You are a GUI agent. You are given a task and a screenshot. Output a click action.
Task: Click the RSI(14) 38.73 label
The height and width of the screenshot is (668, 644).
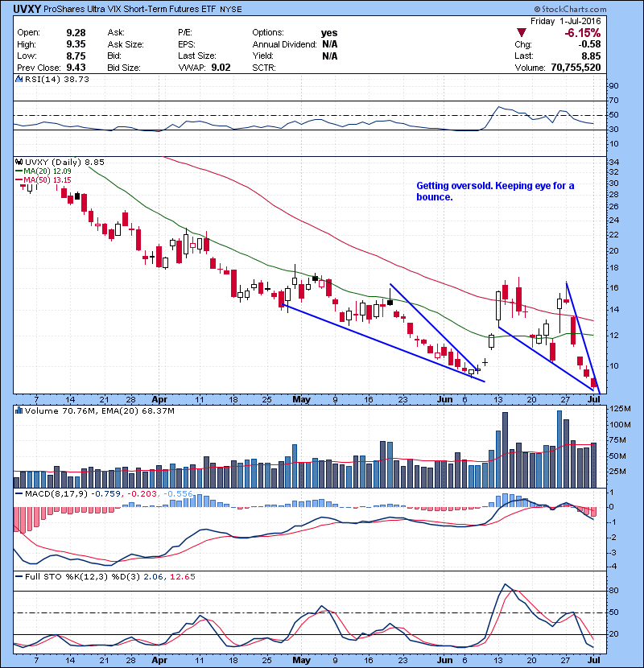[56, 79]
